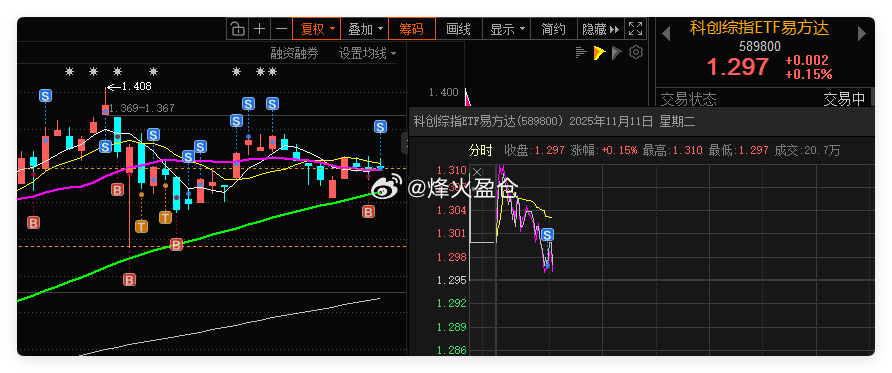892x373 pixels.
Task: Go to previous stock with left arrow
Action: pyautogui.click(x=666, y=33)
